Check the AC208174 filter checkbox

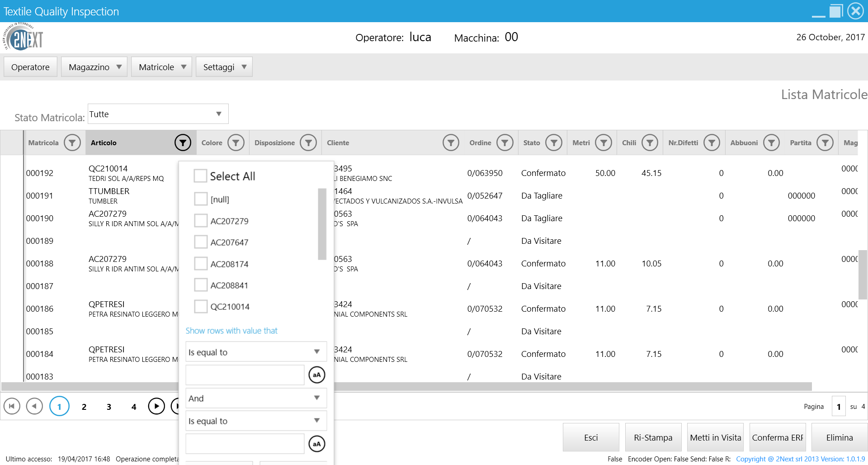(x=200, y=264)
